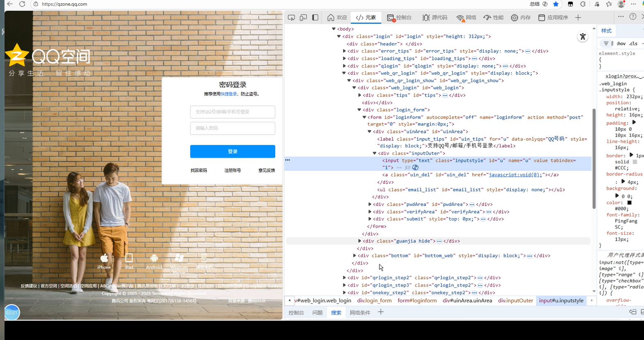Open the 源代码 sources tab
The height and width of the screenshot is (340, 644).
point(435,18)
